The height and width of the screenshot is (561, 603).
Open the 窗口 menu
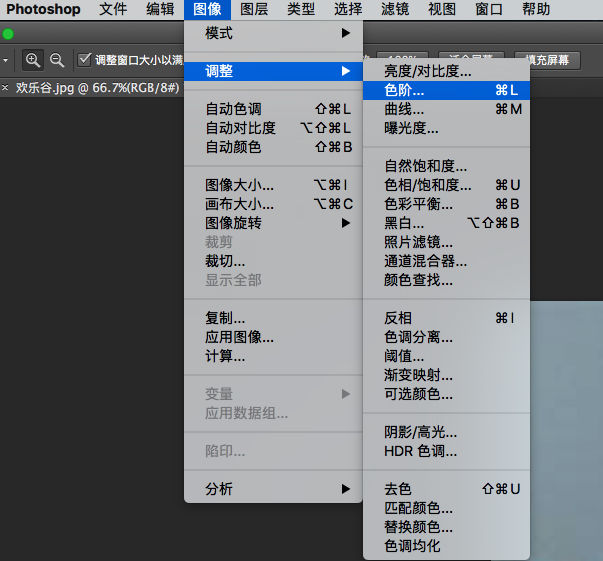click(x=489, y=9)
